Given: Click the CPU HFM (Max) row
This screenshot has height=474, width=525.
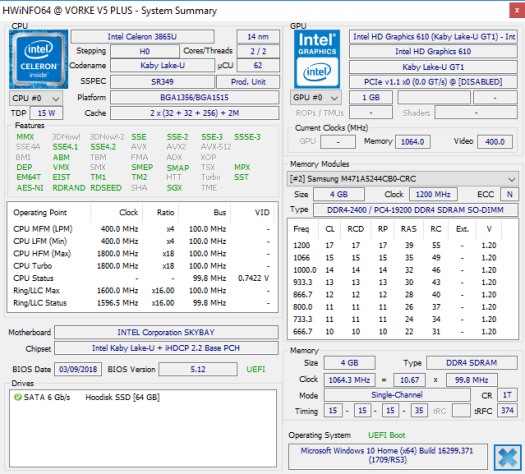Looking at the screenshot, I should click(142, 254).
